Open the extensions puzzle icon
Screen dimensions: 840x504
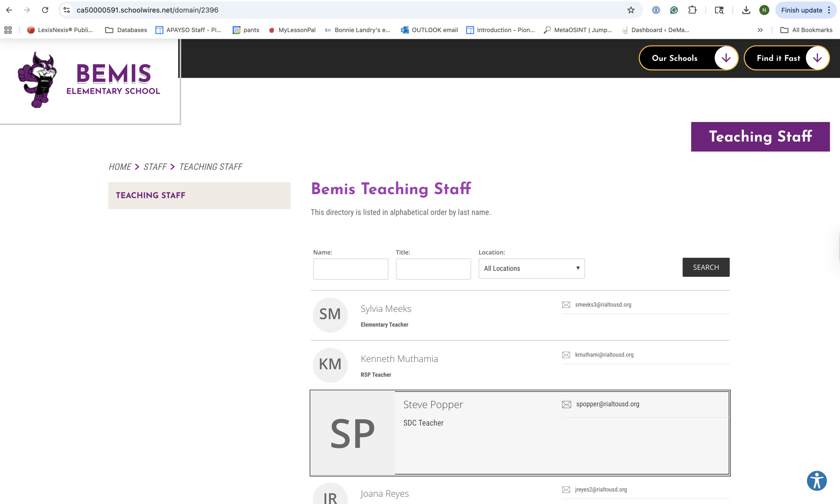point(692,10)
